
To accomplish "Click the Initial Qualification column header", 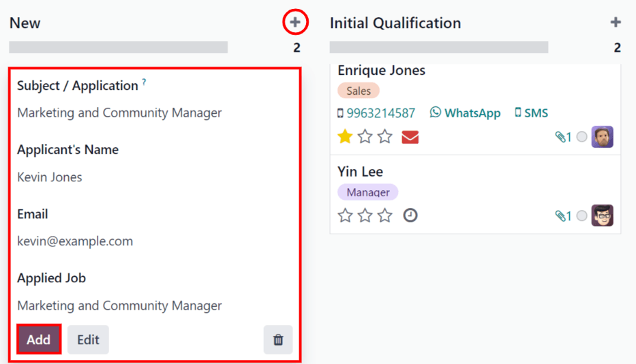I will tap(395, 23).
